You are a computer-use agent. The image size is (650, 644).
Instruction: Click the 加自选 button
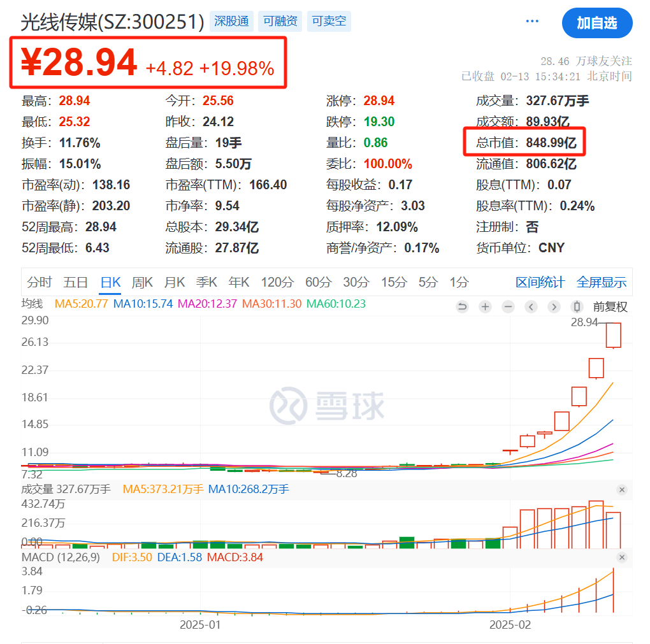(597, 23)
